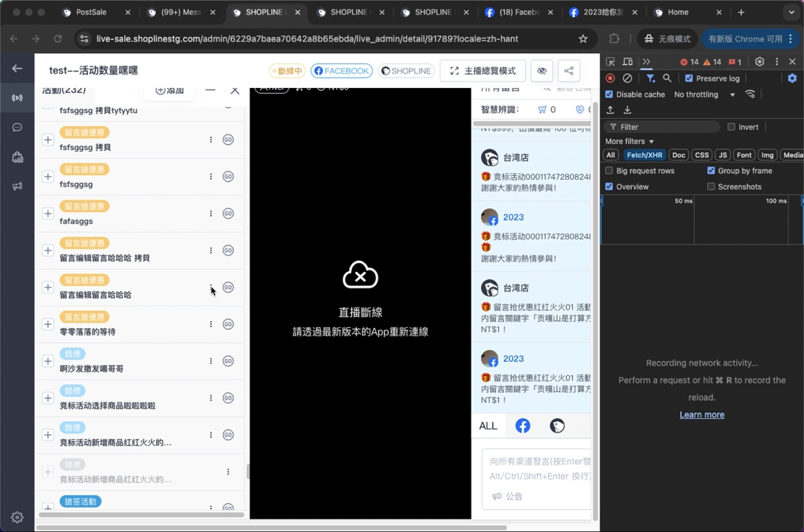Screen dimensions: 804x532
Task: Click the back arrow in sidebar
Action: pos(17,69)
